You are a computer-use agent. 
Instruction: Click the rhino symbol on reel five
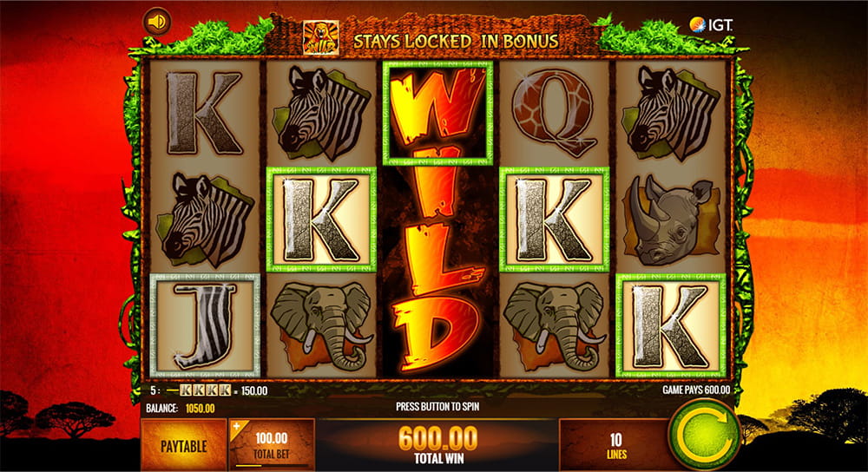coord(671,220)
